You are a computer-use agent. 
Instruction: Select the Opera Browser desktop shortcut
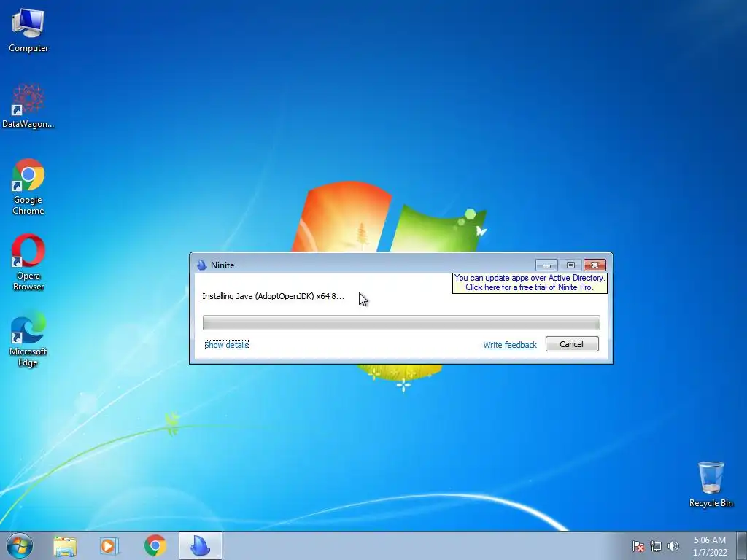[x=28, y=262]
